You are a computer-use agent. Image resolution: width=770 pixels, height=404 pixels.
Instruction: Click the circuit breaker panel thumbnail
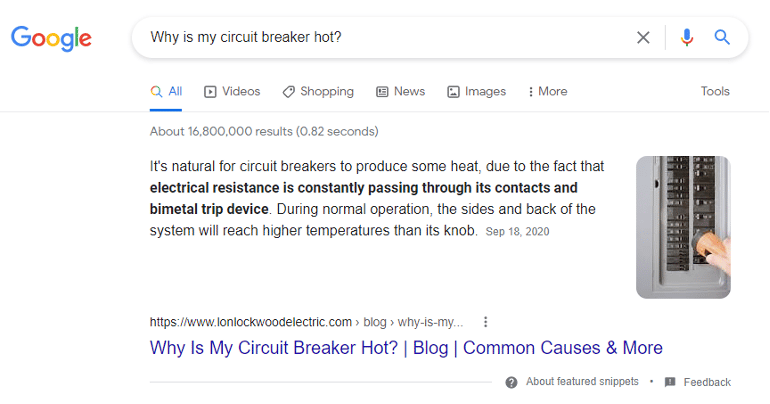[683, 227]
